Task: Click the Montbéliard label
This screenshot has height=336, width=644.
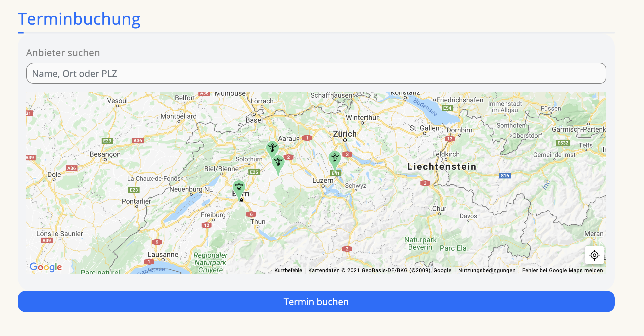Action: pos(179,116)
